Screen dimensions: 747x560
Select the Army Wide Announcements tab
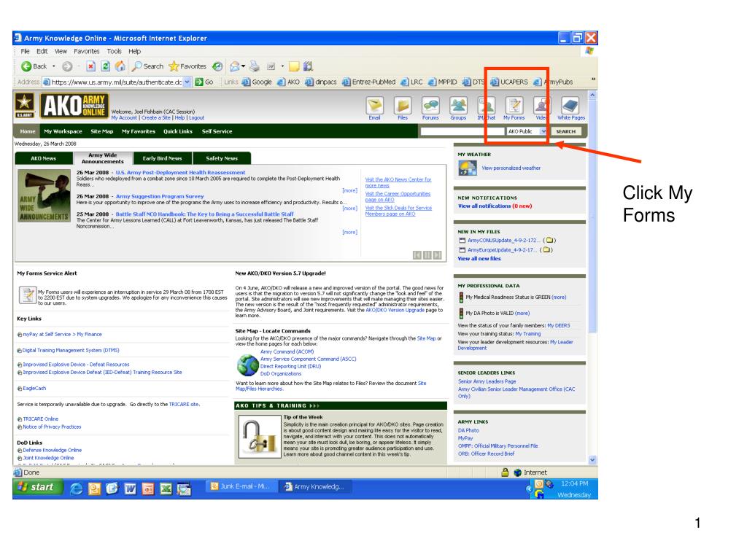102,158
